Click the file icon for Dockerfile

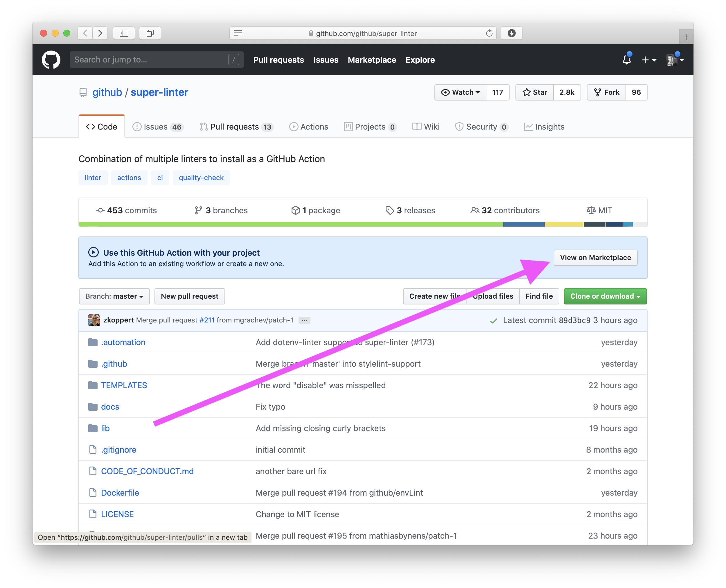pyautogui.click(x=93, y=493)
